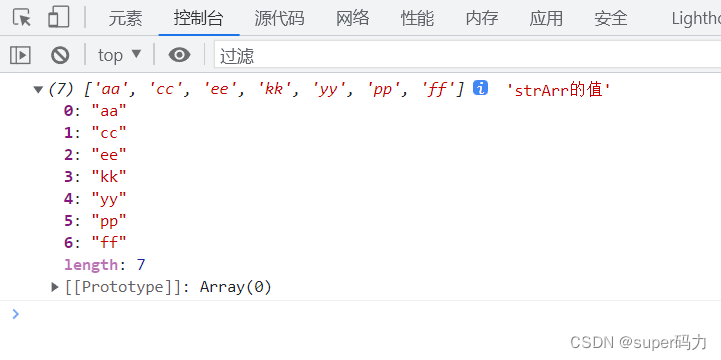Open the Lighthouse tab
Viewport: 721px width, 360px height.
click(x=696, y=18)
